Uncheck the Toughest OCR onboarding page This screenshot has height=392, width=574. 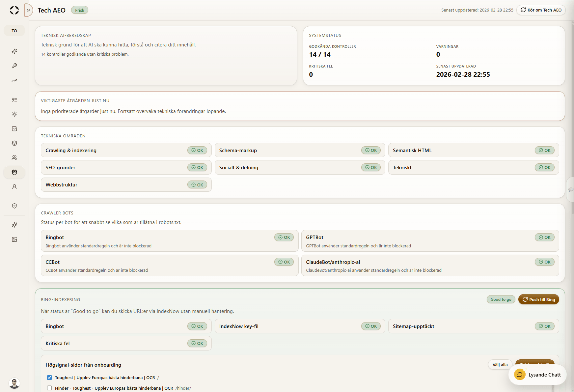click(49, 378)
